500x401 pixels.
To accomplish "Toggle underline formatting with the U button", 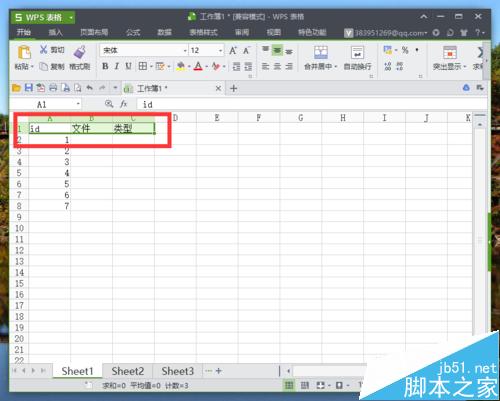I will tap(128, 66).
